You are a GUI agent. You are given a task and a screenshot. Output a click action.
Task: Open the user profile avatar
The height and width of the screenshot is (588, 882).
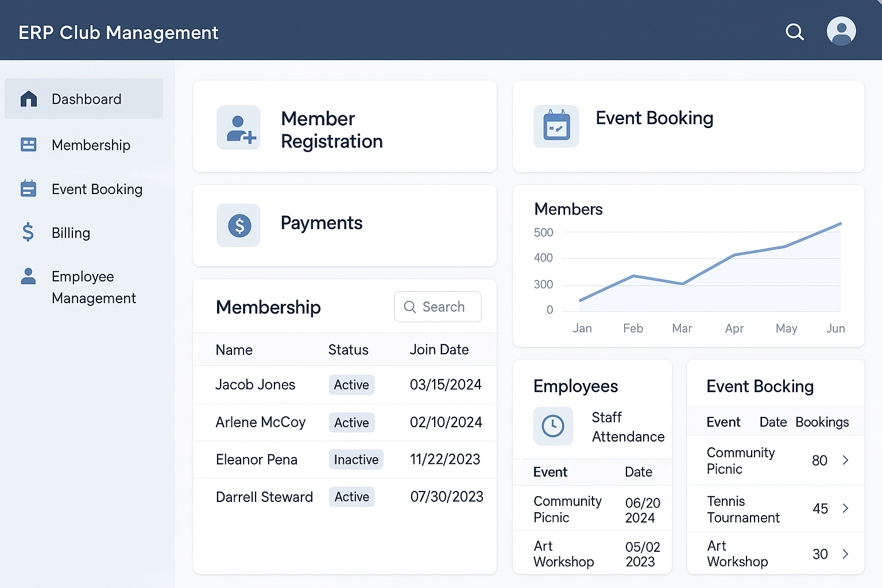[x=841, y=31]
